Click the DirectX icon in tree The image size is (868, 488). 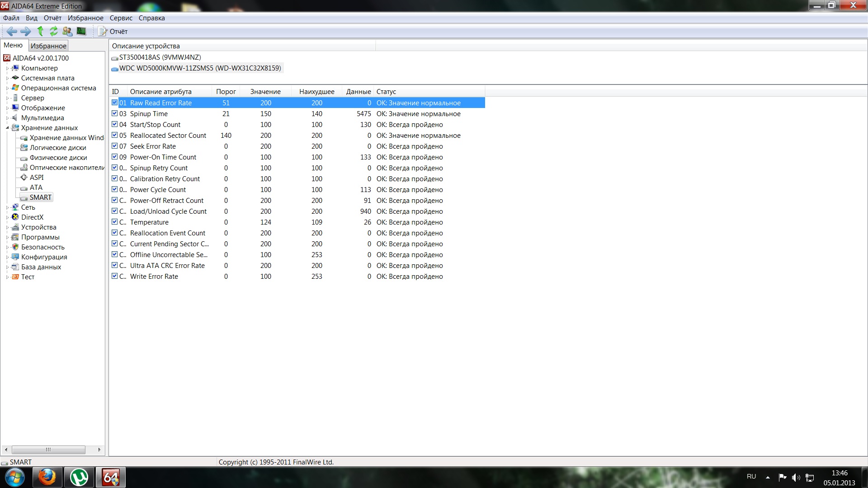[15, 217]
